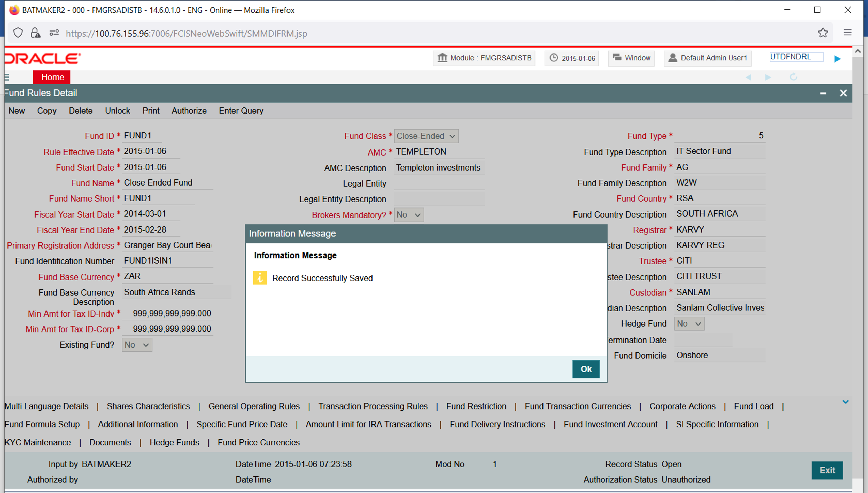This screenshot has height=493, width=868.
Task: Open the Shares Characteristics sub-screen link
Action: coord(148,406)
